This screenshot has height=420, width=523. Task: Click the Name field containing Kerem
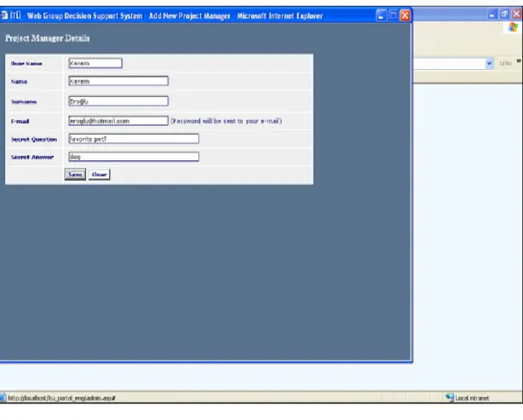tap(118, 81)
